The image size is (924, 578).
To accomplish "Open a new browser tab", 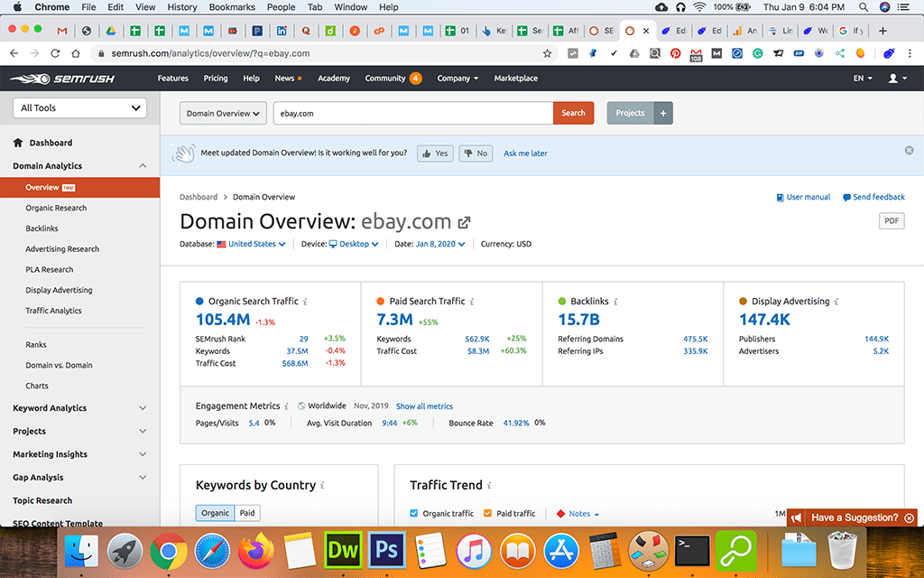I will point(882,31).
